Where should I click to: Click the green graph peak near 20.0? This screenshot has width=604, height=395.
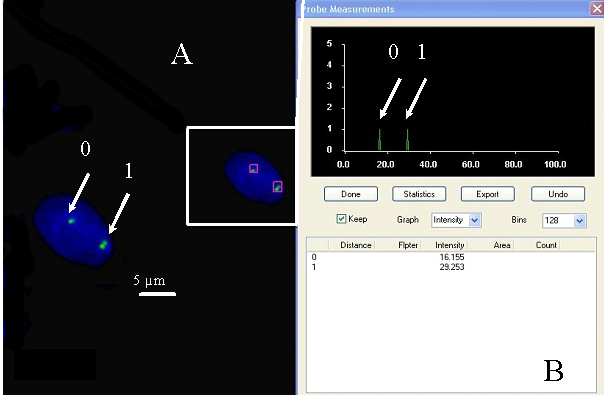coord(379,140)
